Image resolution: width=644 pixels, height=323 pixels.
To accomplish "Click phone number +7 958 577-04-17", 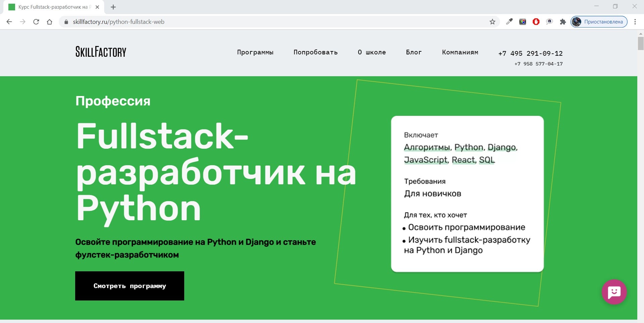I will click(x=538, y=64).
